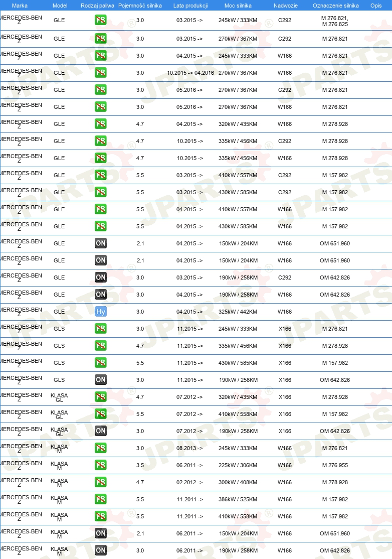Click the diesel ON icon in the GLE W166 190kW row
Screen dimensions: 392x559
point(101,295)
